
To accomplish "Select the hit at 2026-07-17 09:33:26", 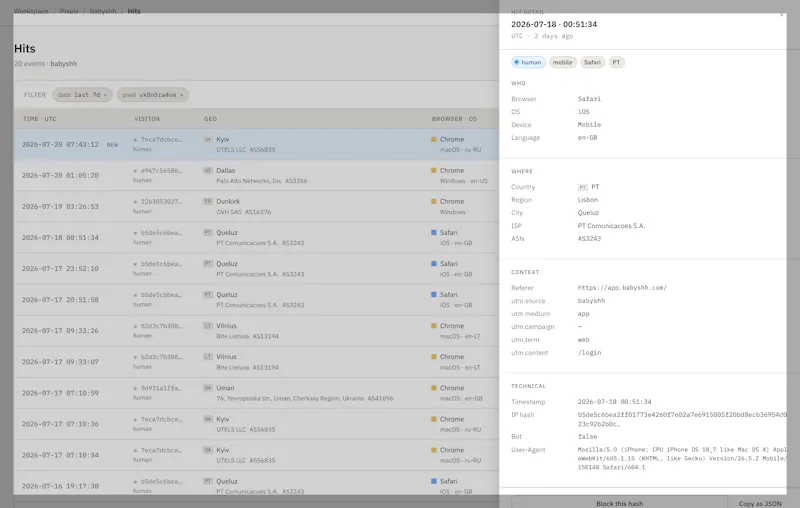I will coord(257,331).
